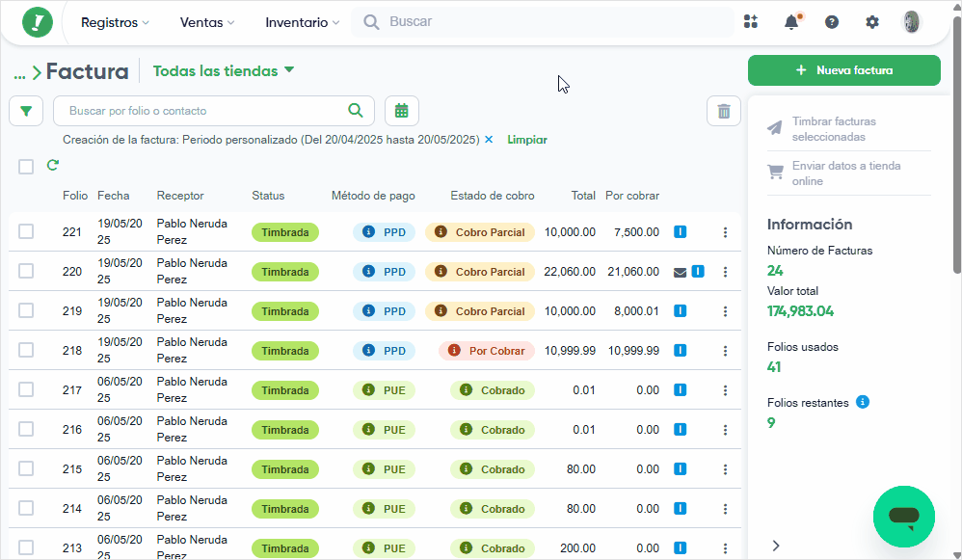962x560 pixels.
Task: Click total amount 22,060.00
Action: pyautogui.click(x=570, y=272)
